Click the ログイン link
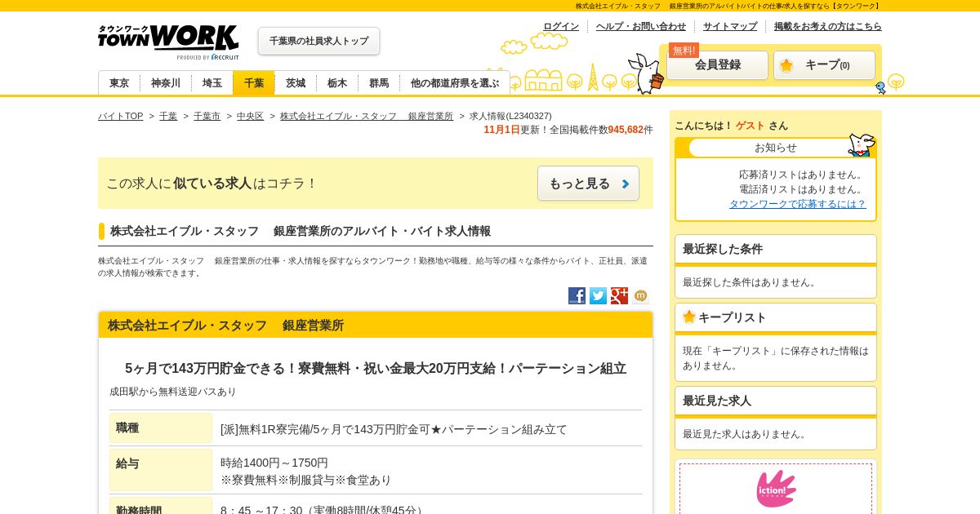The image size is (980, 514). (561, 26)
